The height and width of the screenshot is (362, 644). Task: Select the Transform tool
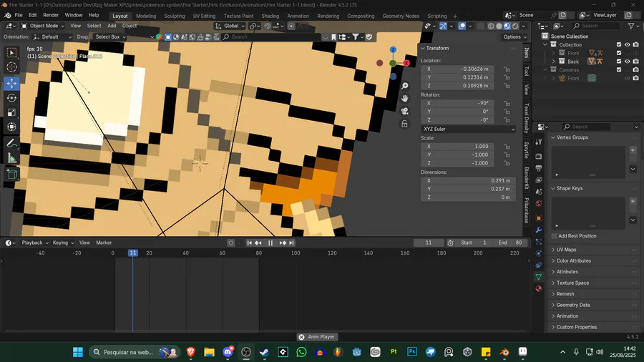pyautogui.click(x=11, y=127)
